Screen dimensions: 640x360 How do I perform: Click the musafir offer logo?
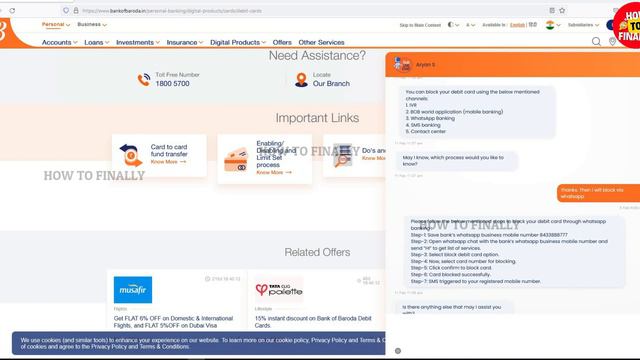[133, 290]
